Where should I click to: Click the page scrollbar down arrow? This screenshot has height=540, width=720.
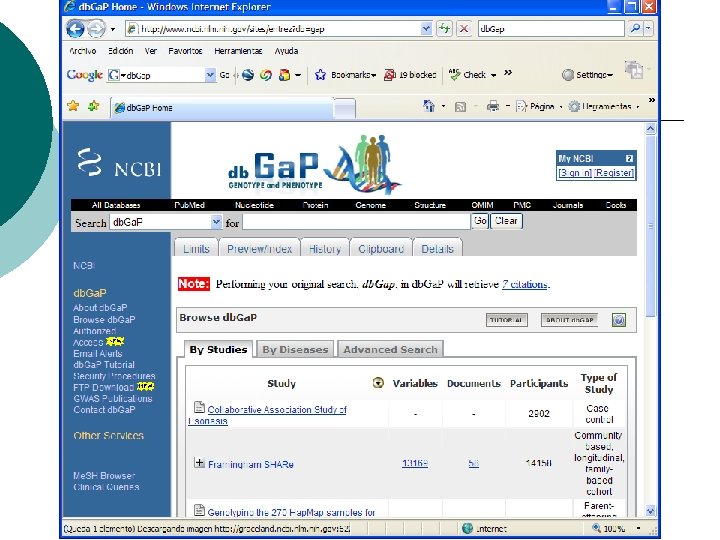pos(650,511)
